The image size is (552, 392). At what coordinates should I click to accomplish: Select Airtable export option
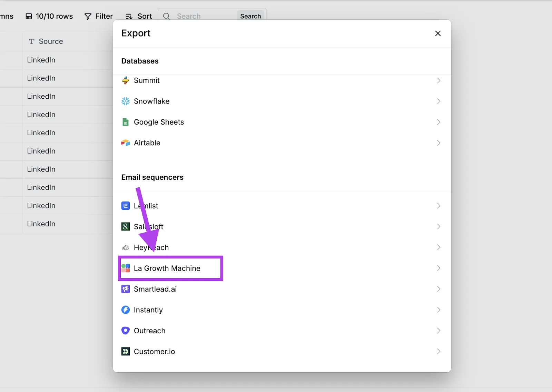[282, 143]
